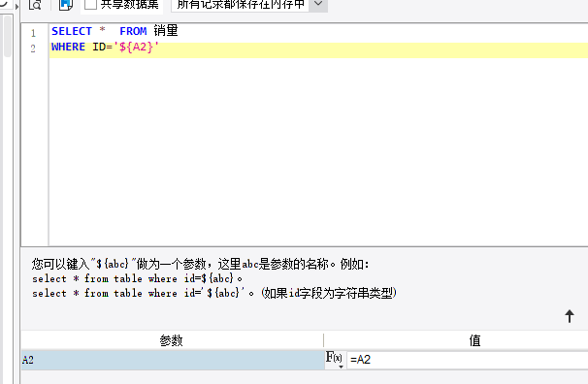This screenshot has width=588, height=384.
Task: Click the blue save icon in toolbar
Action: pos(66,5)
